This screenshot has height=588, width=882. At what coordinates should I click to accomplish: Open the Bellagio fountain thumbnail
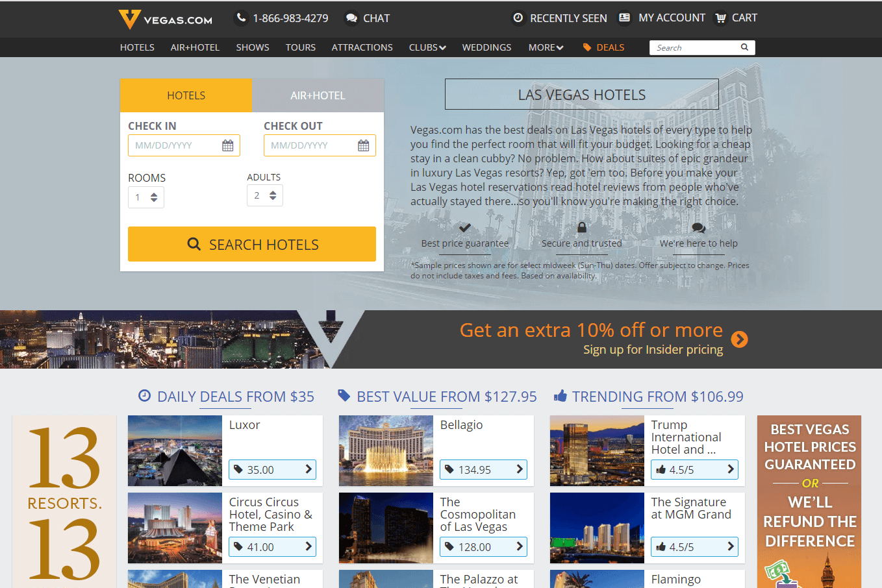(x=386, y=450)
